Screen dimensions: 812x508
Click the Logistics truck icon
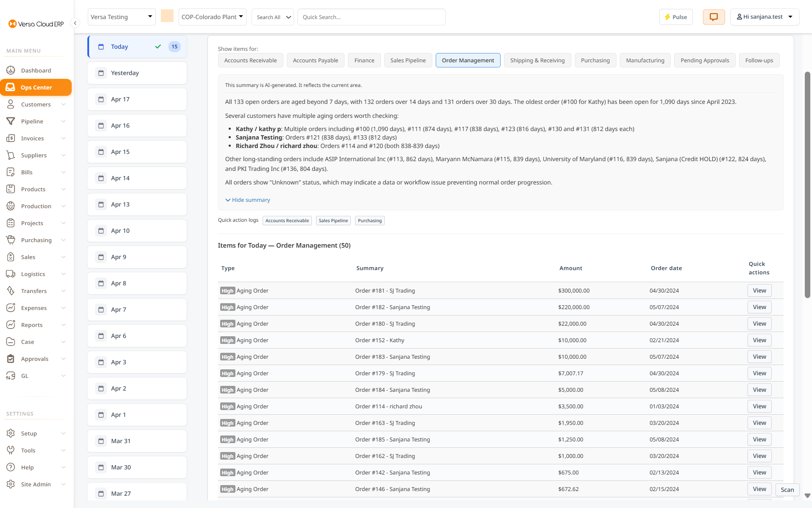tap(11, 274)
